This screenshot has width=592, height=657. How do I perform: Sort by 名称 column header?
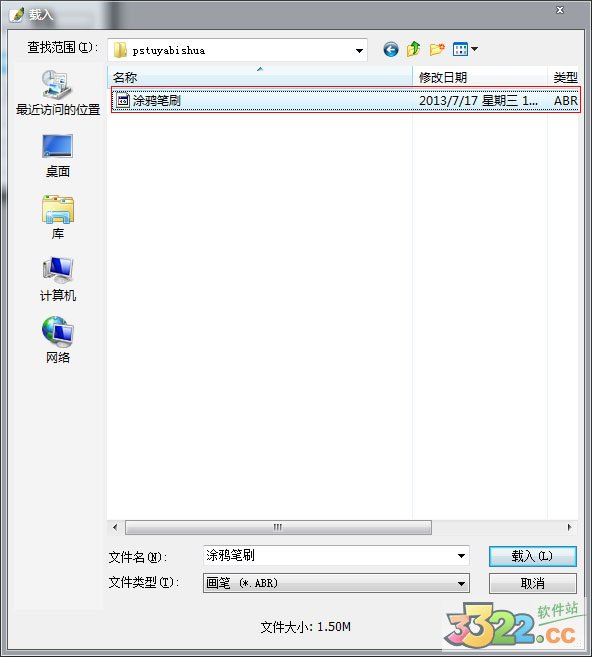(x=260, y=77)
